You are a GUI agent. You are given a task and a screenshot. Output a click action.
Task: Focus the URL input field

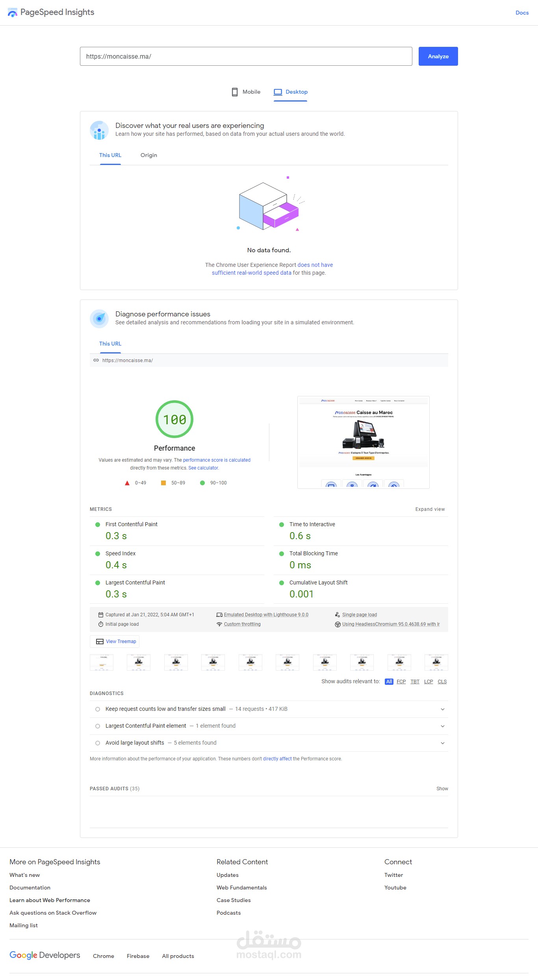[246, 56]
